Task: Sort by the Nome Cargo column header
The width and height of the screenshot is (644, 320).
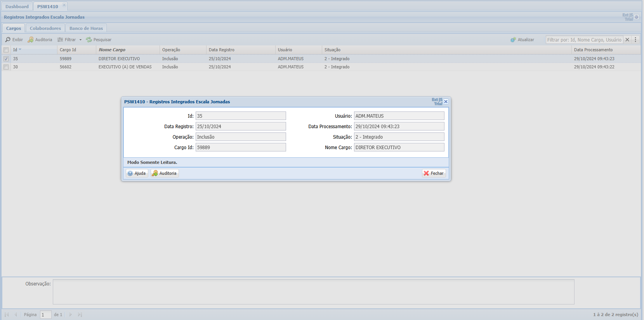Action: coord(128,50)
